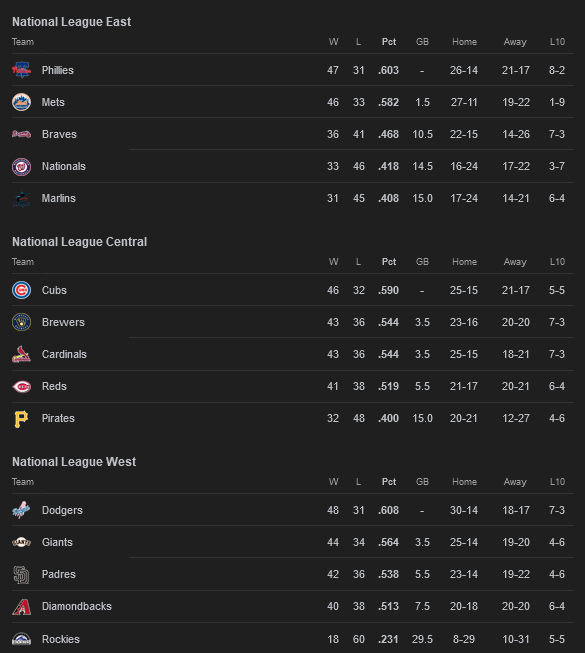Open the Giants team name link

[x=57, y=542]
